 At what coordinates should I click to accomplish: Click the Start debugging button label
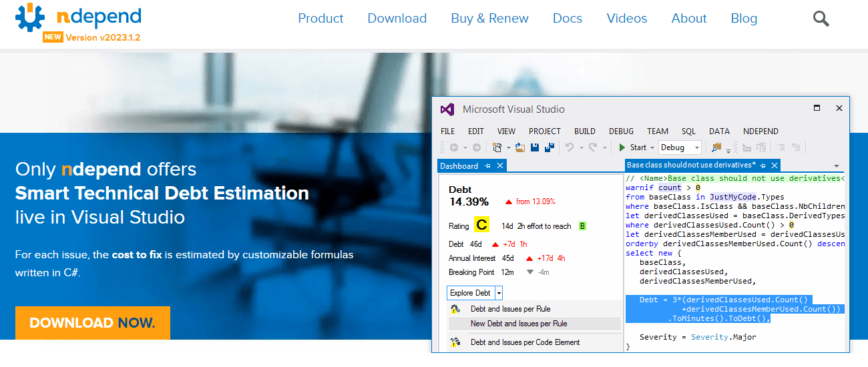tap(638, 147)
